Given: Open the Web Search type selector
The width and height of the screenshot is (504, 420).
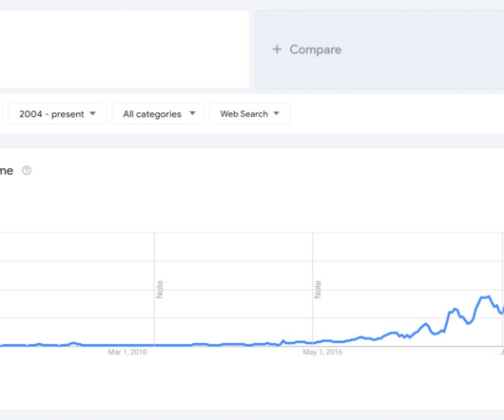Looking at the screenshot, I should pos(250,113).
